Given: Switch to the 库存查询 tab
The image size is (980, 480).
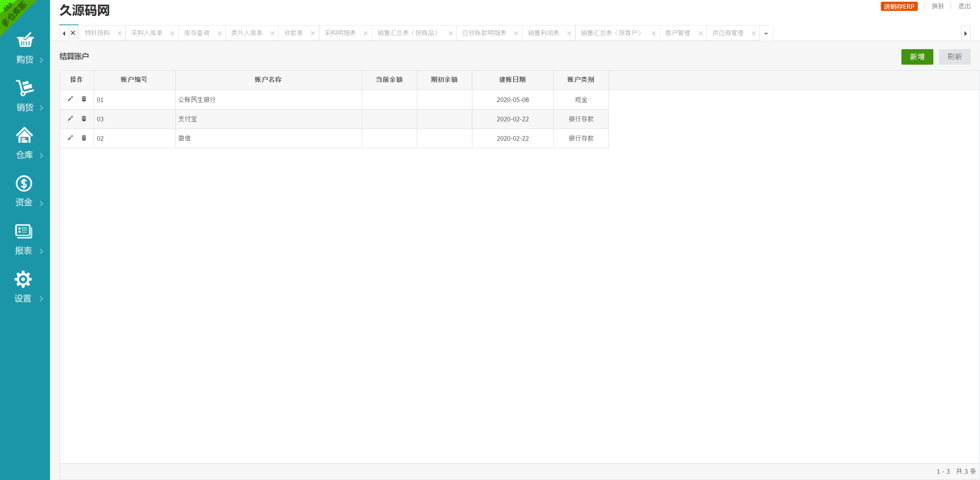Looking at the screenshot, I should pos(197,33).
